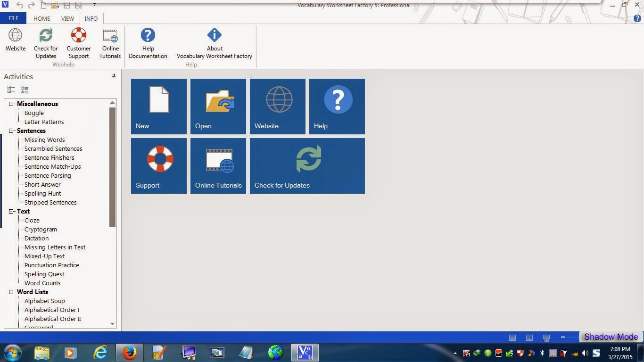
Task: Open Firefox from the taskbar
Action: (x=129, y=352)
